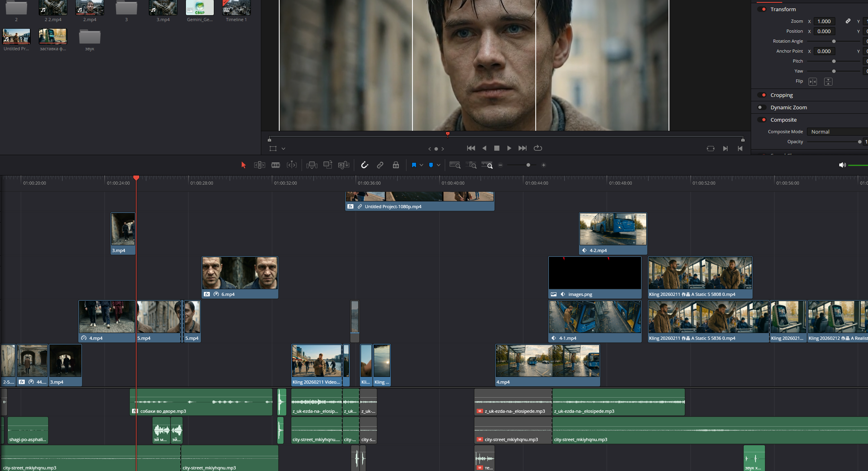Open the marker color dropdown arrow

click(438, 165)
